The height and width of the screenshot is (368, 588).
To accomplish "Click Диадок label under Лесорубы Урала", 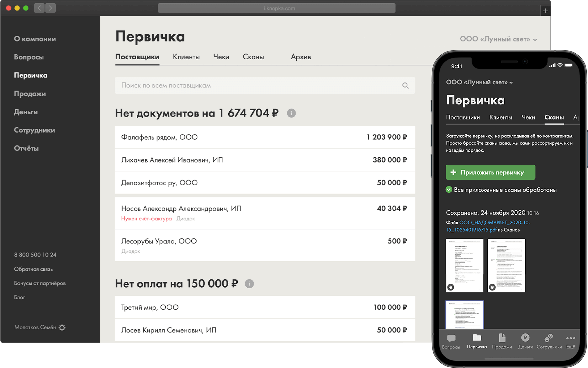I will (x=130, y=251).
